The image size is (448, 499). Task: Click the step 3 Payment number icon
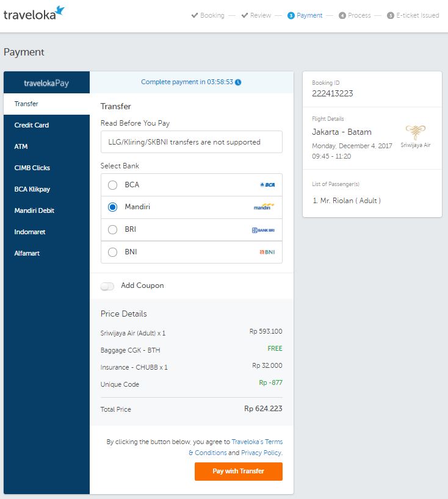tap(291, 16)
